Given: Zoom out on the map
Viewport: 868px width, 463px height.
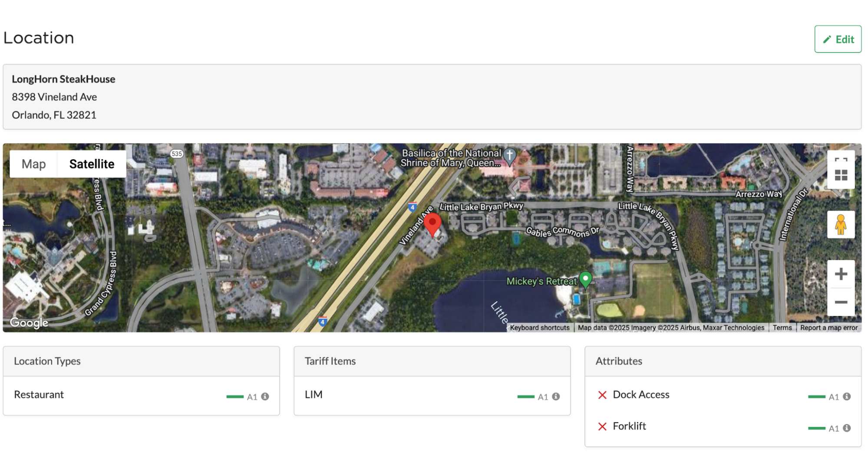Looking at the screenshot, I should click(841, 302).
